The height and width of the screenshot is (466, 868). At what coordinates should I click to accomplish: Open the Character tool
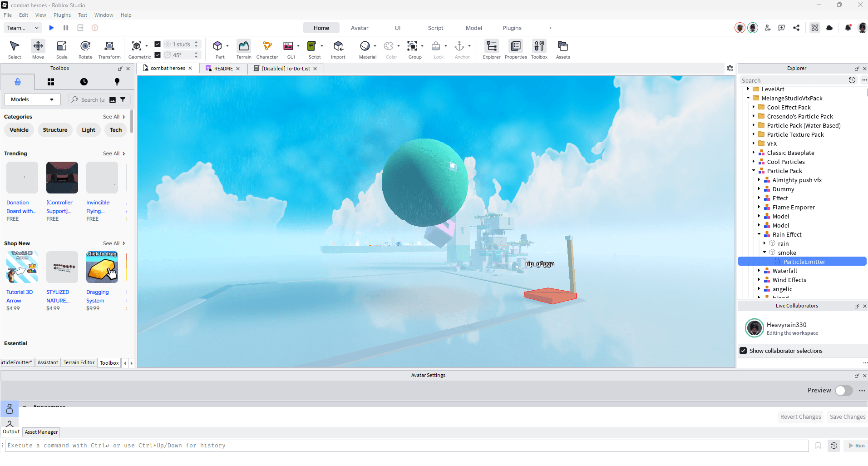(267, 49)
